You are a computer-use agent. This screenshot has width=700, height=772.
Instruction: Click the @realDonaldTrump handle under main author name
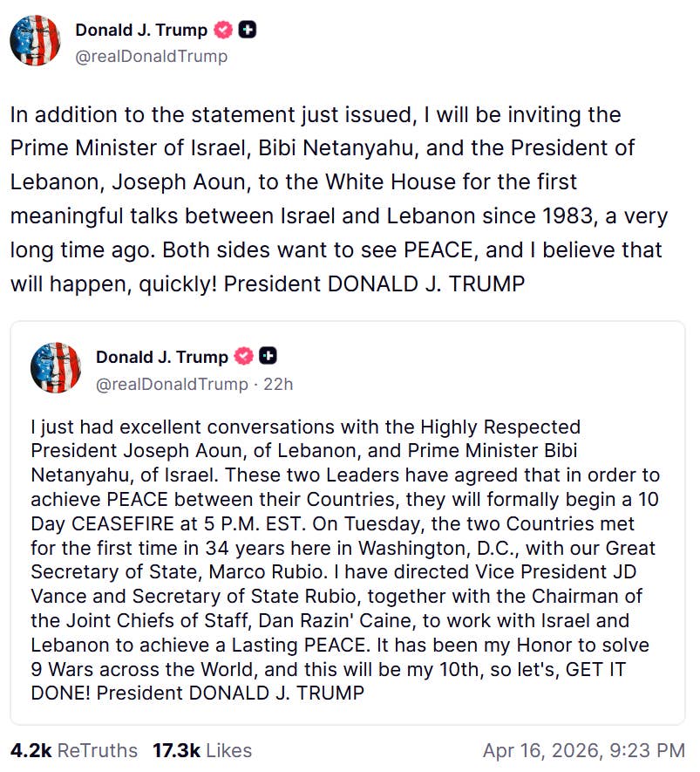coord(151,57)
